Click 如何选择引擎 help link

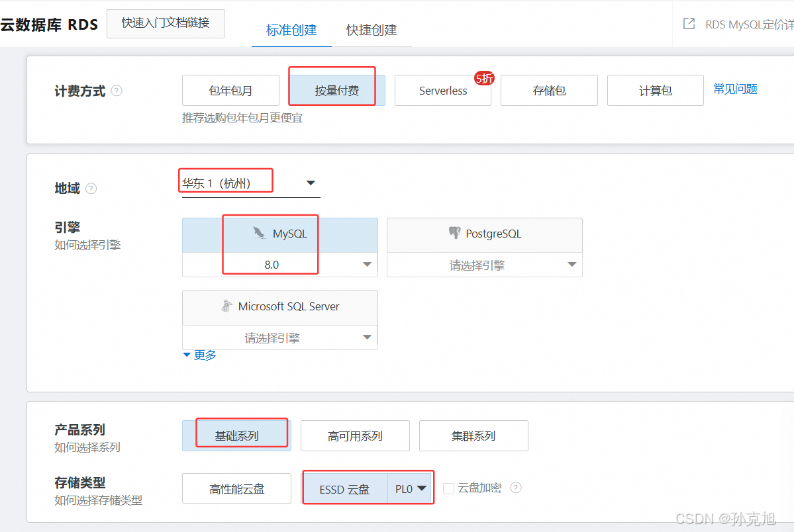coord(87,245)
